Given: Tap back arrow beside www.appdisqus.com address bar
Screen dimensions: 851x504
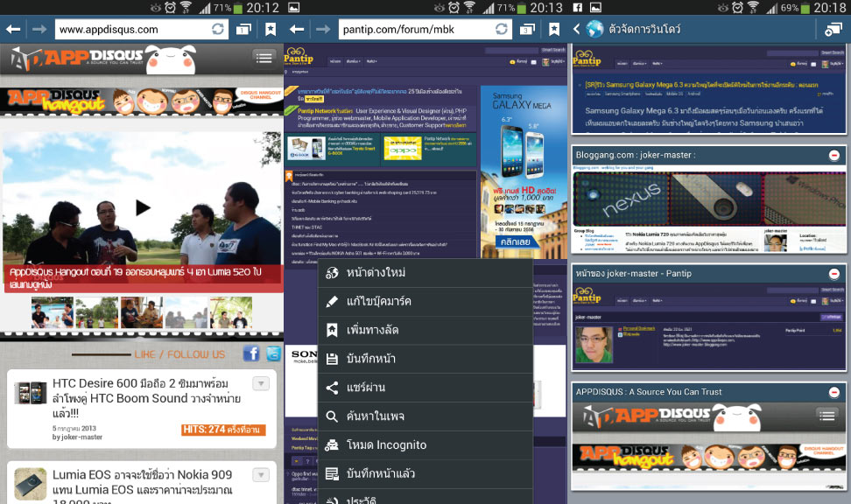Looking at the screenshot, I should [x=13, y=29].
